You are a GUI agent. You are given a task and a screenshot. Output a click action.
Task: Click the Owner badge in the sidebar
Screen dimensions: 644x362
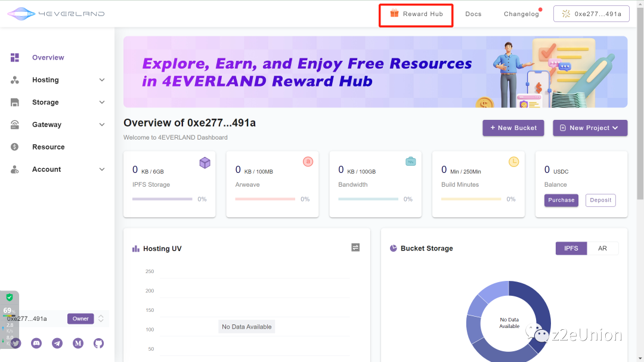[x=80, y=318]
